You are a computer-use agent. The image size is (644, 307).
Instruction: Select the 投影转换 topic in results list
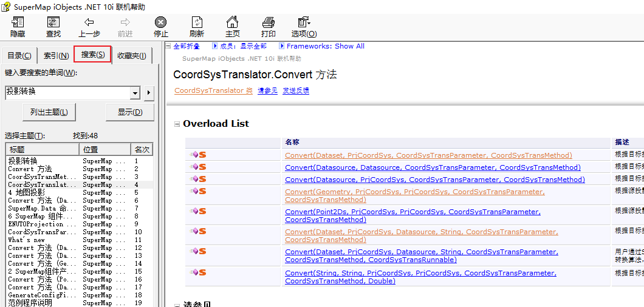coord(22,161)
